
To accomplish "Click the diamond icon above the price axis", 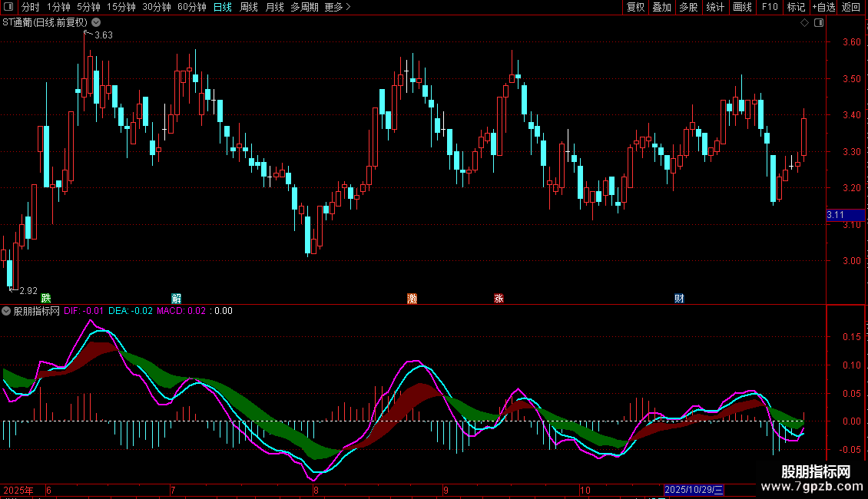I will (x=804, y=23).
